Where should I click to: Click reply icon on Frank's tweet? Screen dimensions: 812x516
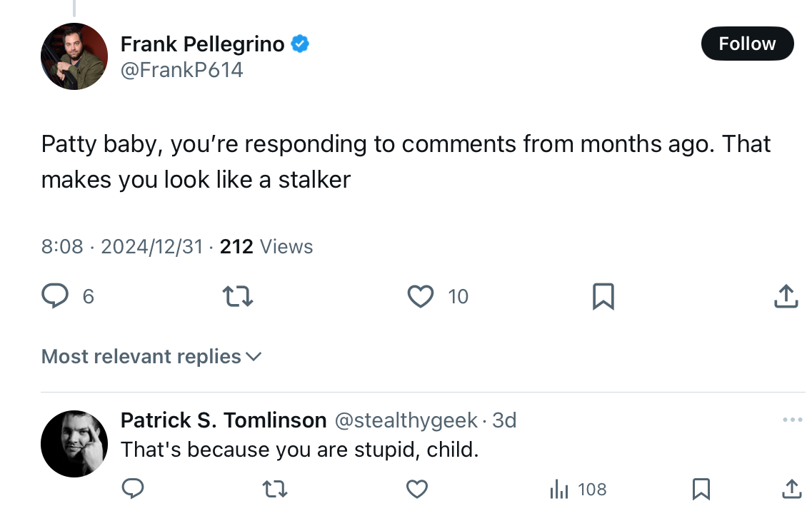coord(55,296)
